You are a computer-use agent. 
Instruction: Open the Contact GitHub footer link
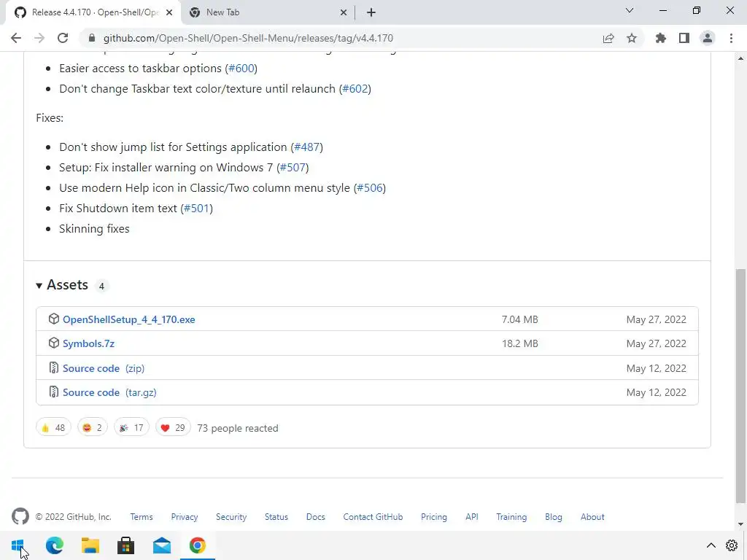coord(373,517)
